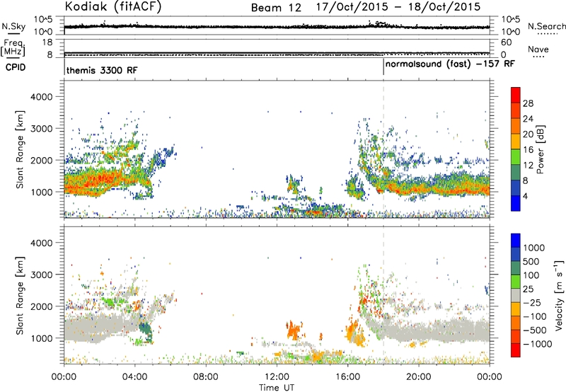Pick the blue bottom segment of Power color bar
This screenshot has height=392, width=566.
coord(516,204)
